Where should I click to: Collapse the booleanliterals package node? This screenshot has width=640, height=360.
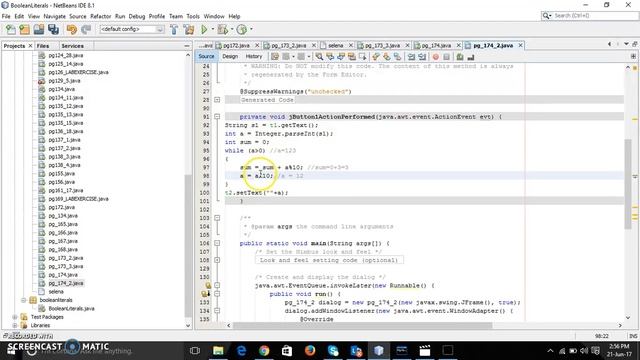[24, 300]
